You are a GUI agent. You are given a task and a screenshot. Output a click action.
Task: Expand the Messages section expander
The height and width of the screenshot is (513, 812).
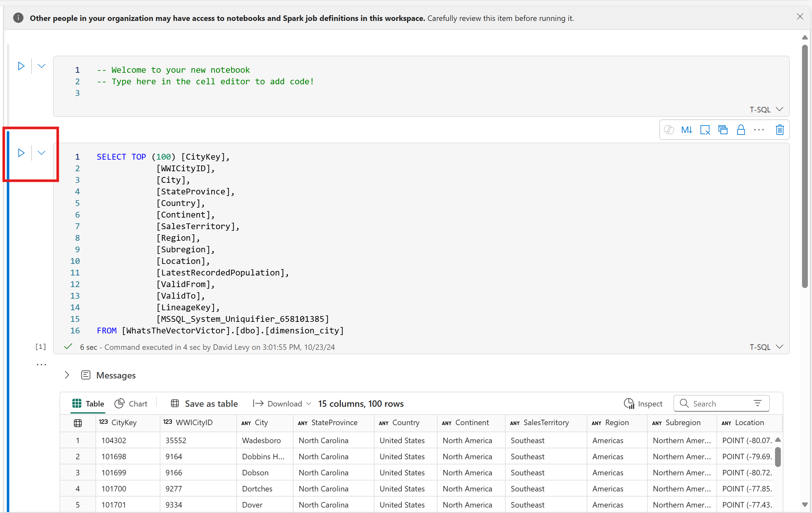click(67, 375)
